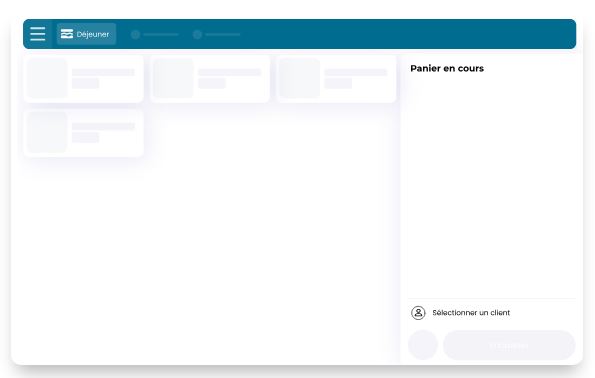The image size is (595, 378).
Task: Open the hamburger menu
Action: click(38, 34)
